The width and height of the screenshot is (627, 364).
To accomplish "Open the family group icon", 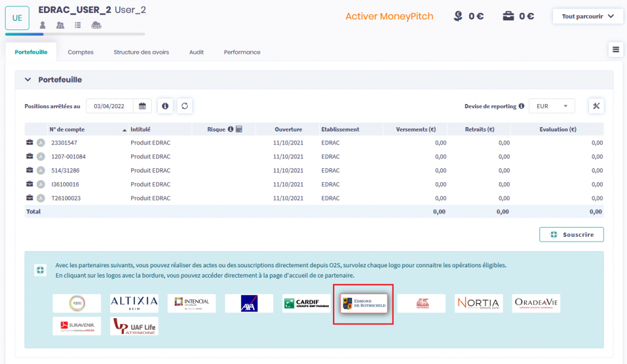I will 60,25.
